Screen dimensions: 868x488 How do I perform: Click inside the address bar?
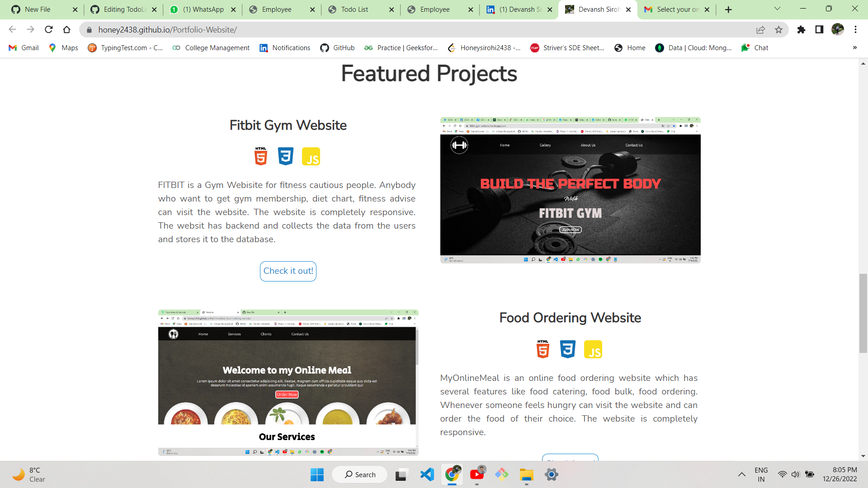coord(271,30)
